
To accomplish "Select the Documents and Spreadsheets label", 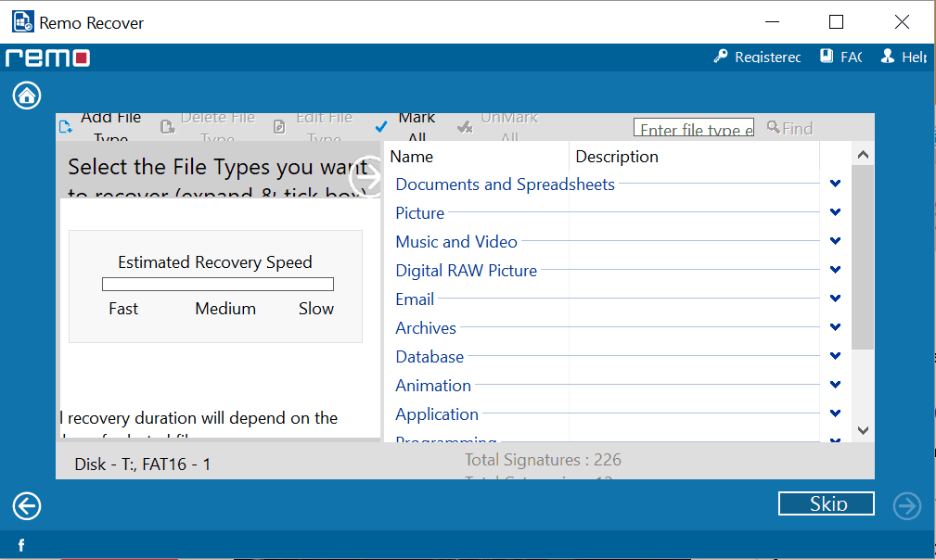I will click(x=505, y=185).
